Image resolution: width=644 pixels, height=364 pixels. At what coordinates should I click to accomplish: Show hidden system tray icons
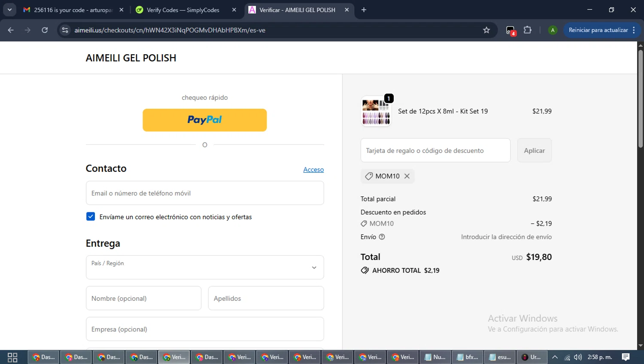click(555, 357)
